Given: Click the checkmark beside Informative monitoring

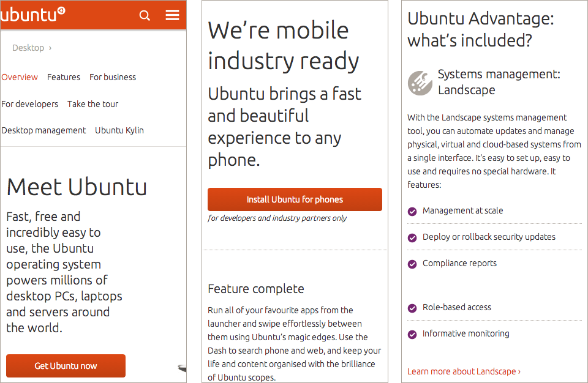Looking at the screenshot, I should 412,334.
